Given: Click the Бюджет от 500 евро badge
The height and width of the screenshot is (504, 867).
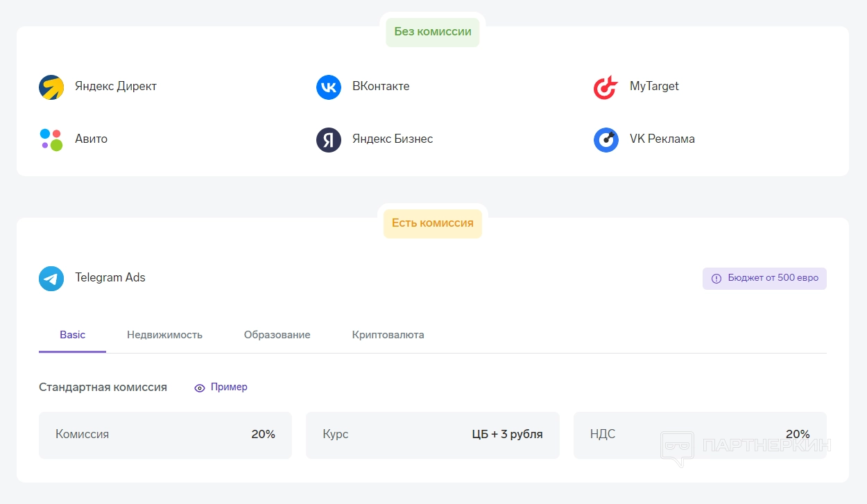Looking at the screenshot, I should coord(764,279).
